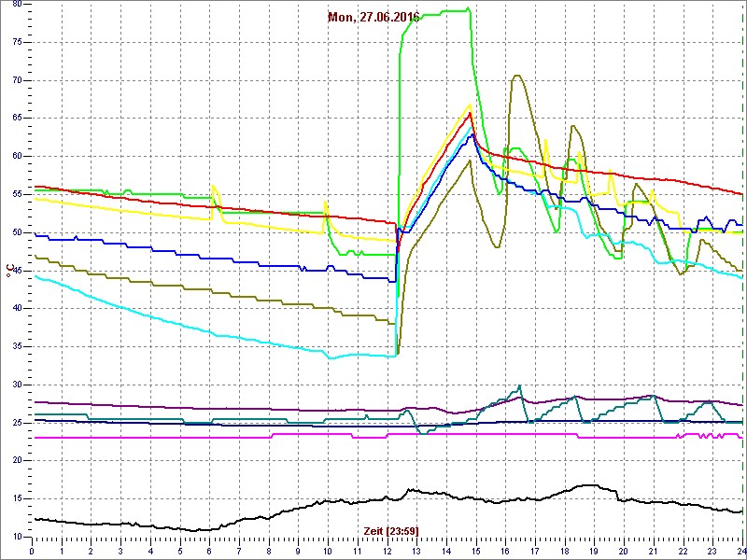Select the 50 value on the temperature axis
The height and width of the screenshot is (560, 747).
[x=16, y=232]
